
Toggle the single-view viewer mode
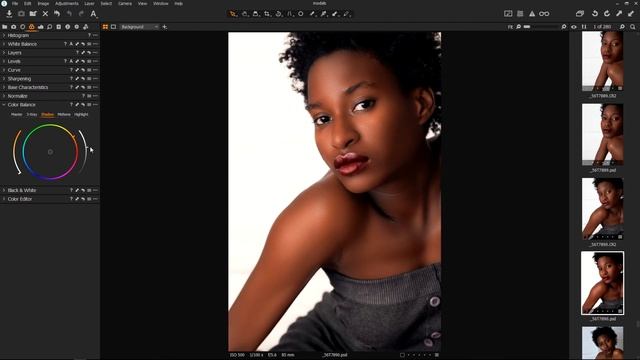pos(113,27)
